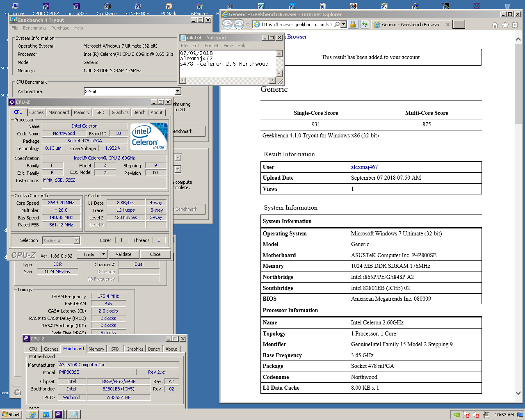Open the Benchmarks menu in Geekbench
The height and width of the screenshot is (420, 525).
tap(35, 28)
